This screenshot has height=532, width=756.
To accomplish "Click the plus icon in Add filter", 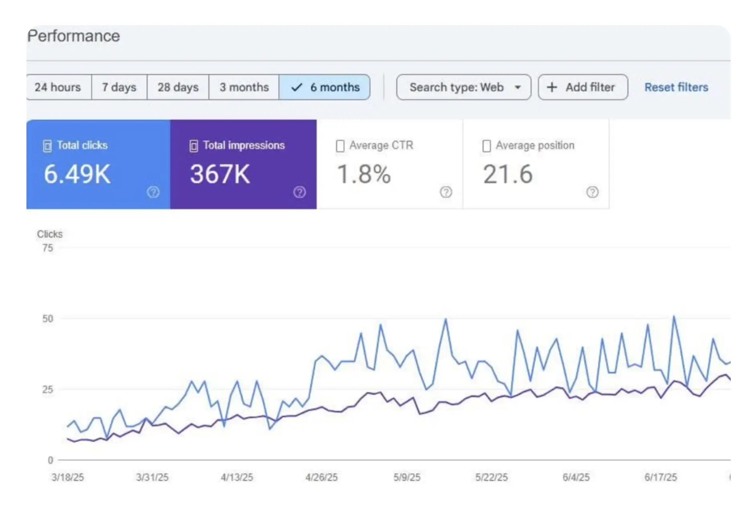I will (x=552, y=87).
